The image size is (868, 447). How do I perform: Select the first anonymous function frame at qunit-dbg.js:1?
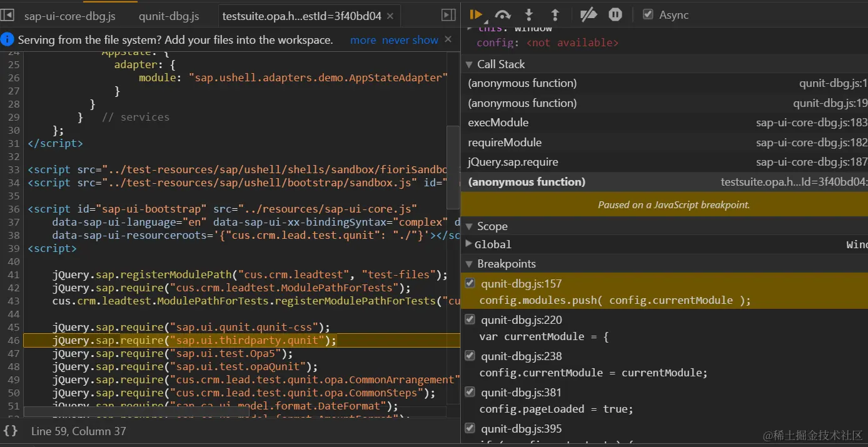coord(664,83)
